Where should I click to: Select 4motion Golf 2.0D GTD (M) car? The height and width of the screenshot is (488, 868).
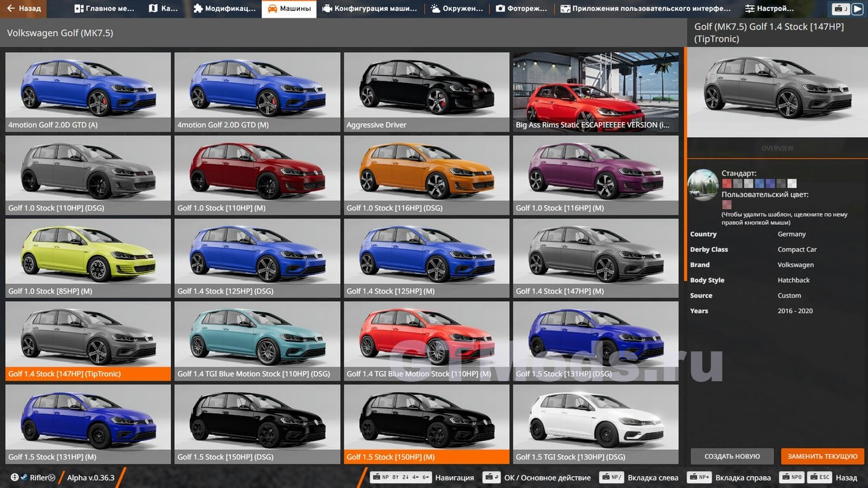(257, 92)
